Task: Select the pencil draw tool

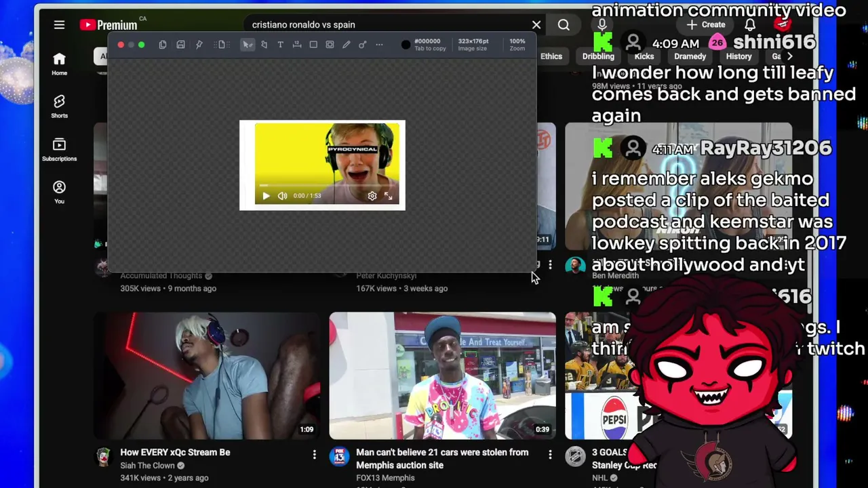Action: (346, 45)
